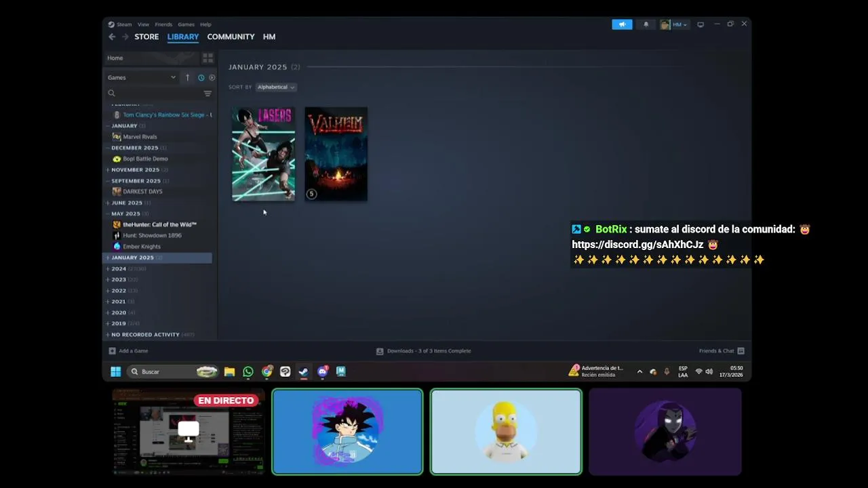Screen dimensions: 868x488
Task: Toggle the collections grid view icon next to Home
Action: pos(208,58)
